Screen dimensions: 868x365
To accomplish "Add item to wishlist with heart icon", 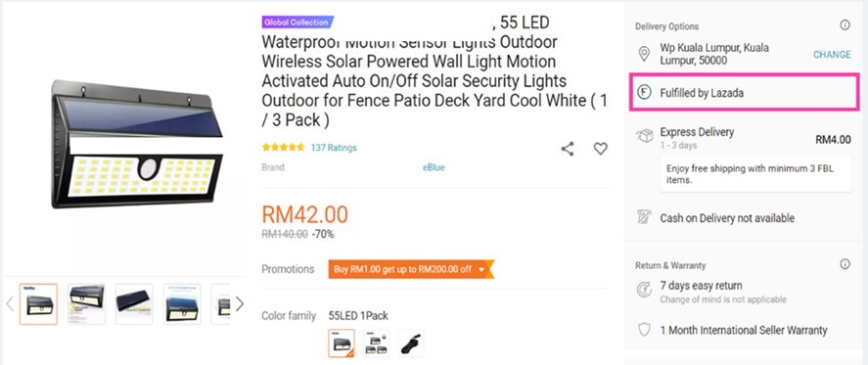I will coord(601,149).
